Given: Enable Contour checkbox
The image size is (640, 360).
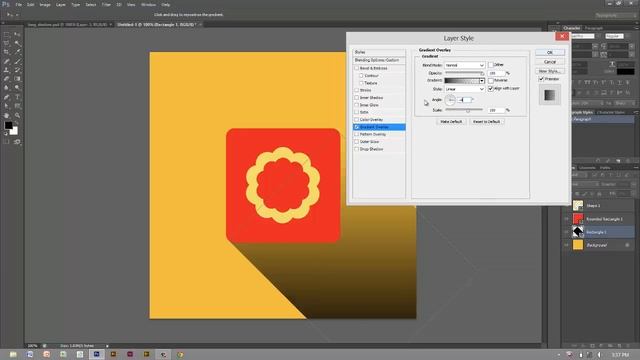Looking at the screenshot, I should [x=361, y=76].
